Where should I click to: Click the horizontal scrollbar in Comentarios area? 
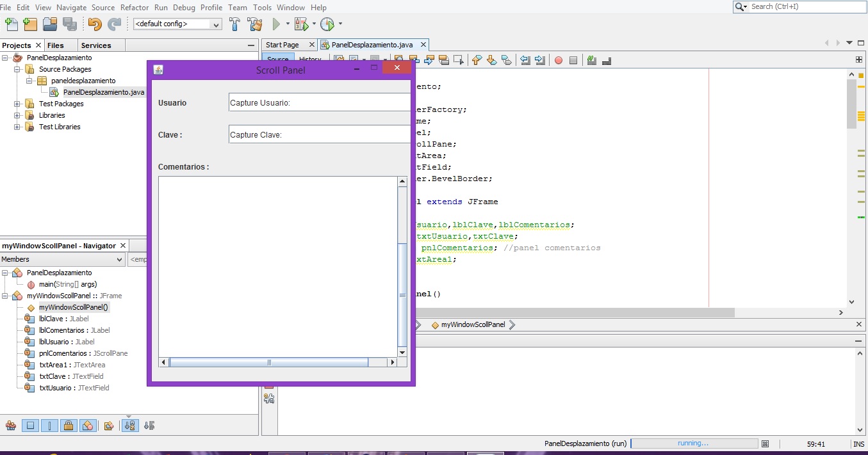pyautogui.click(x=269, y=362)
